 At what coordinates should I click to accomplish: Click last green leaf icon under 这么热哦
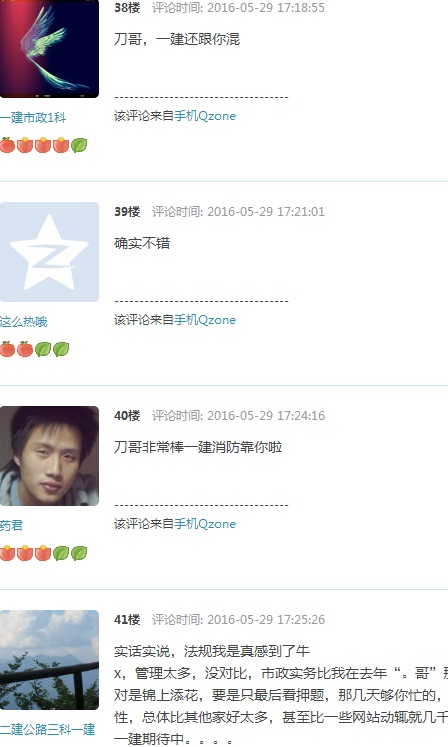click(61, 349)
